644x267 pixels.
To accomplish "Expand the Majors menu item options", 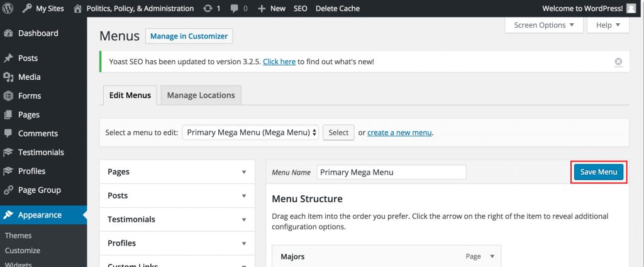I will pos(492,256).
